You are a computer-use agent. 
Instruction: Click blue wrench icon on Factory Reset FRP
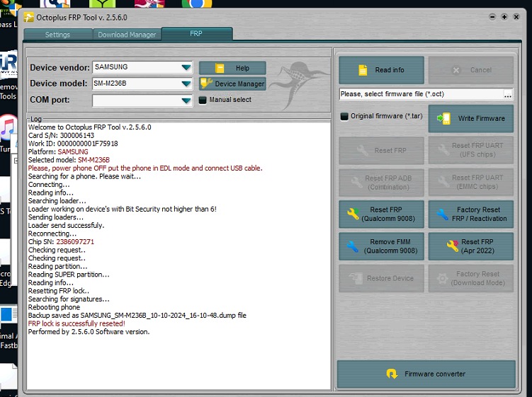coord(443,214)
